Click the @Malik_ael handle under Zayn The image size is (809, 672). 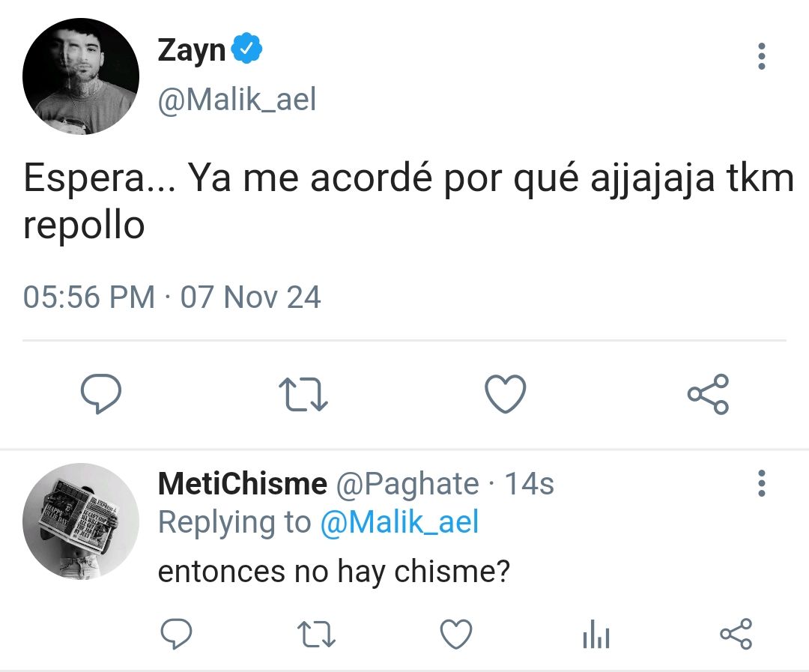[237, 99]
